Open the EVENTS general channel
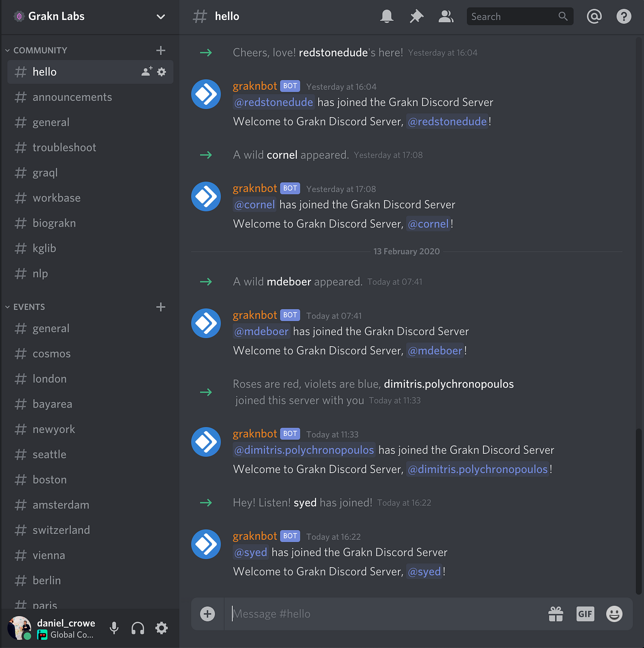Screen dimensions: 644x648 pyautogui.click(x=90, y=329)
